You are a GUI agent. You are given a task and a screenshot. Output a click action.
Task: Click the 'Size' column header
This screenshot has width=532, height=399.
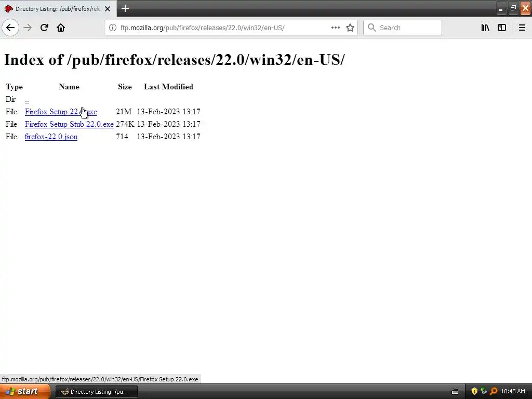point(125,87)
